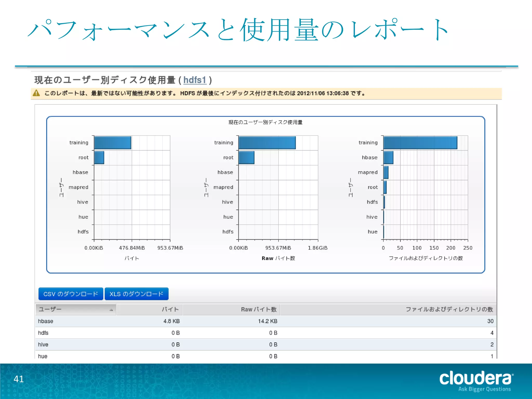
Task: Click the ファイルおよびディレクトリの数 axis title
Action: [x=426, y=258]
